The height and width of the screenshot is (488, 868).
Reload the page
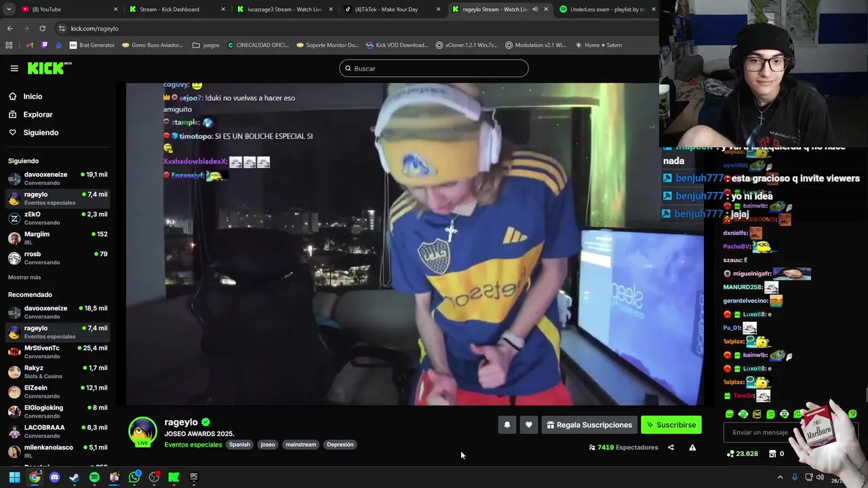click(x=42, y=28)
